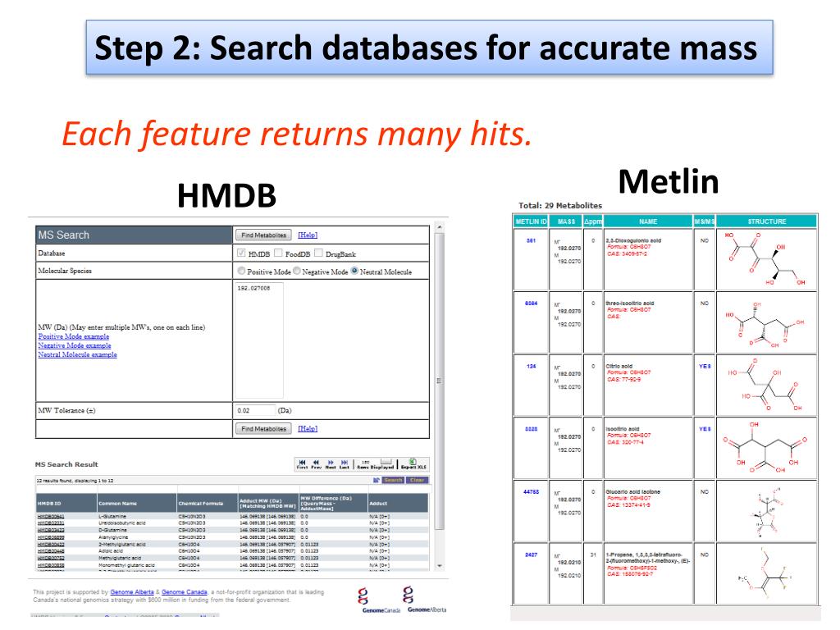Click the Next page arrows icon
This screenshot has width=840, height=630.
pos(331,464)
